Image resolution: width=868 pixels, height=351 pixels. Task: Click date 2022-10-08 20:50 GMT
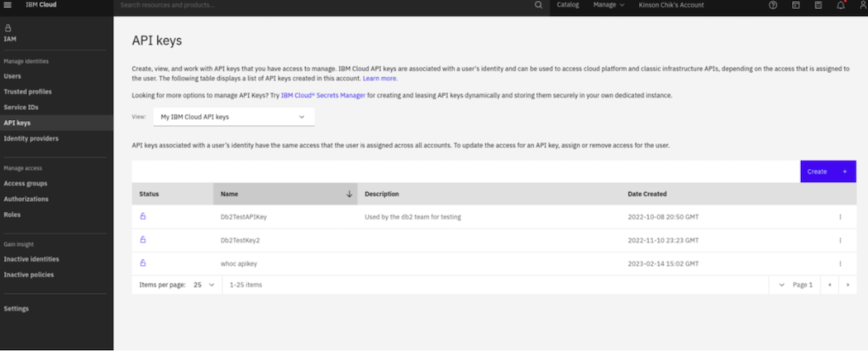pyautogui.click(x=663, y=217)
